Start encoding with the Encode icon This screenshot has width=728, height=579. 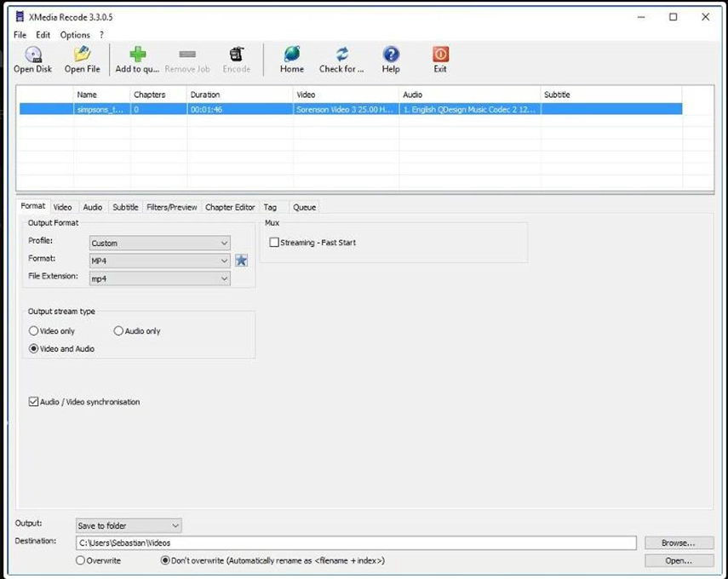click(x=237, y=54)
